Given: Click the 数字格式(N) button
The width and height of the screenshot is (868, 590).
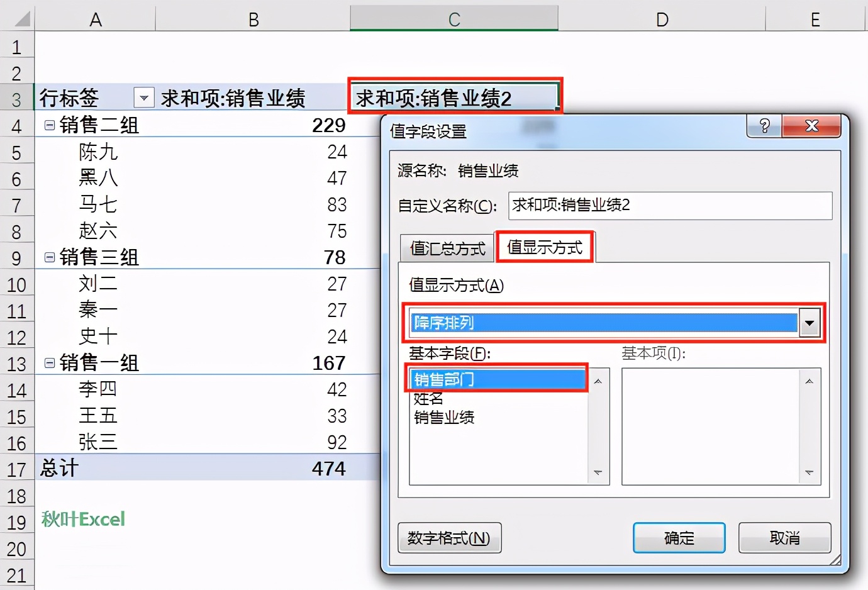Looking at the screenshot, I should [449, 538].
